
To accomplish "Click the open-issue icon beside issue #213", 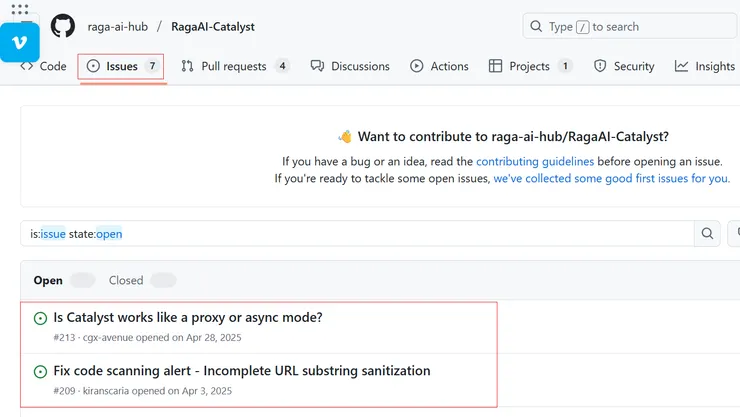I will click(41, 318).
